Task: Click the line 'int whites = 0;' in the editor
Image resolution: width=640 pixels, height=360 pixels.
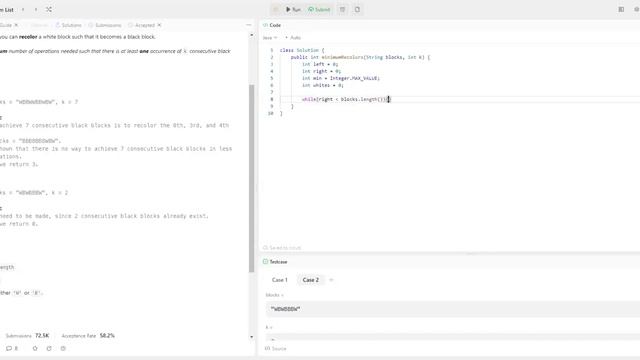Action: tap(322, 85)
